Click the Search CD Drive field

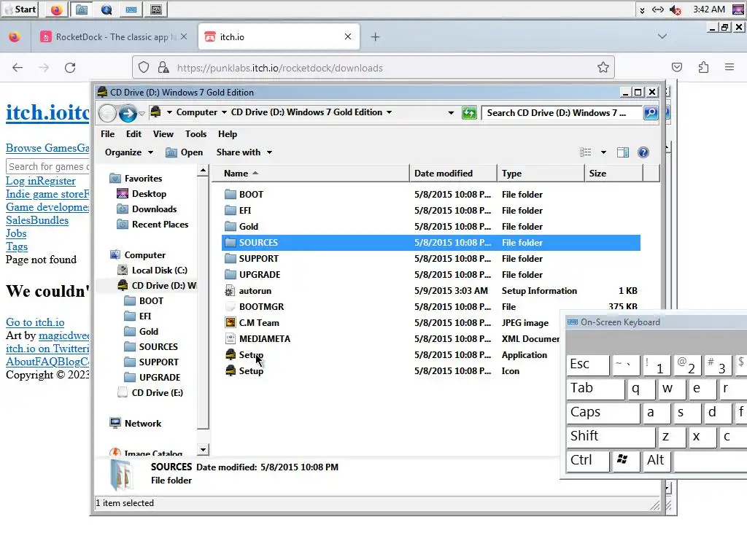[x=561, y=113]
